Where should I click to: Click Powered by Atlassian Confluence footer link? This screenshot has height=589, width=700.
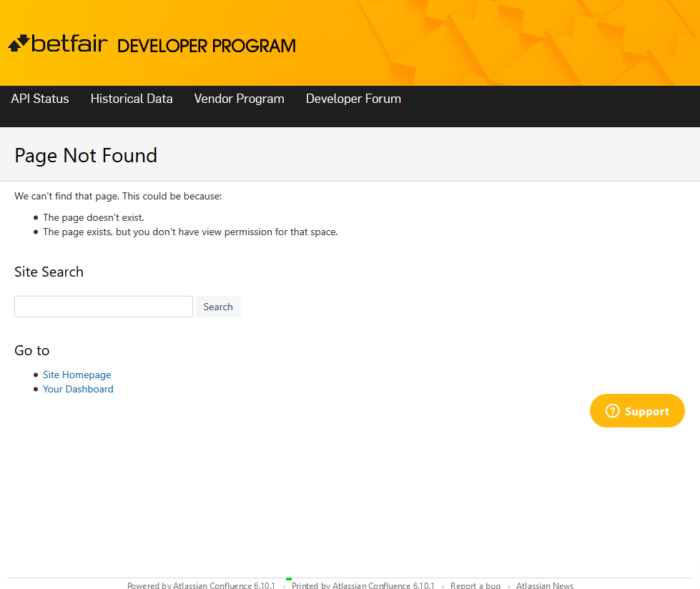201,585
